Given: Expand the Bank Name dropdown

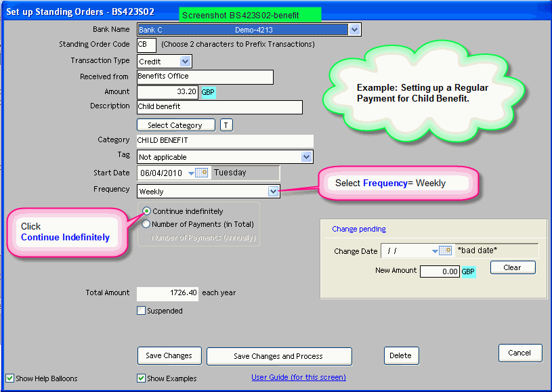Looking at the screenshot, I should click(354, 30).
